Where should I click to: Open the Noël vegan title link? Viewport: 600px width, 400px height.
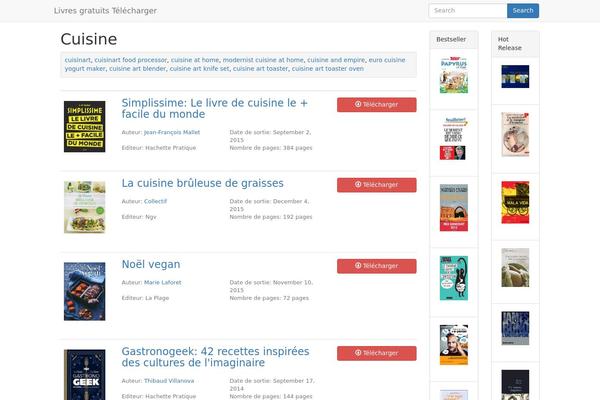[151, 264]
